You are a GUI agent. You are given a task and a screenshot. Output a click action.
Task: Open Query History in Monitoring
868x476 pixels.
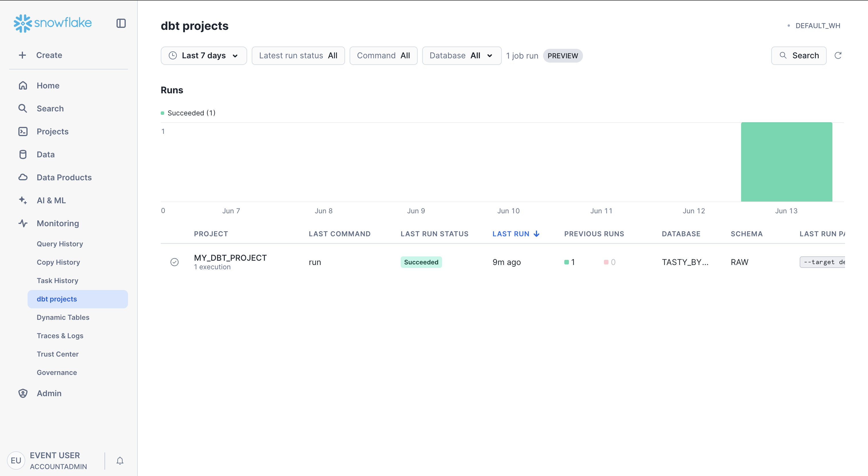pos(60,244)
